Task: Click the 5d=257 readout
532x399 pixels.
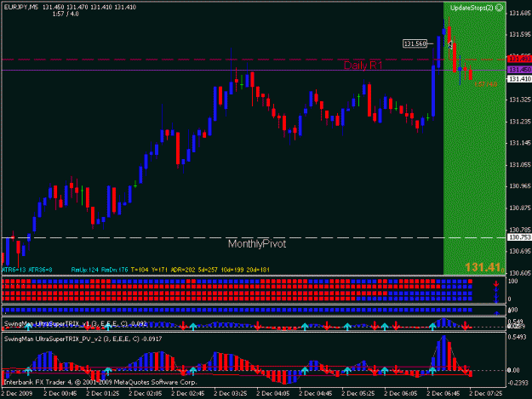Action: (208, 270)
